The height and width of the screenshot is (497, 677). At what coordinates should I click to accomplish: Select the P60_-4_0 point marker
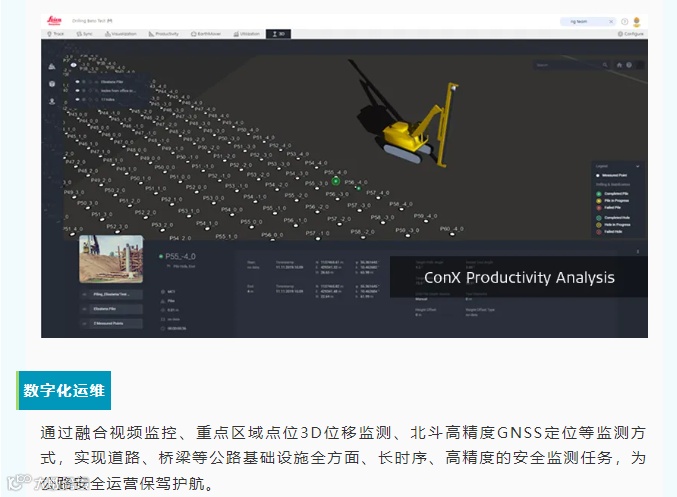tap(452, 234)
